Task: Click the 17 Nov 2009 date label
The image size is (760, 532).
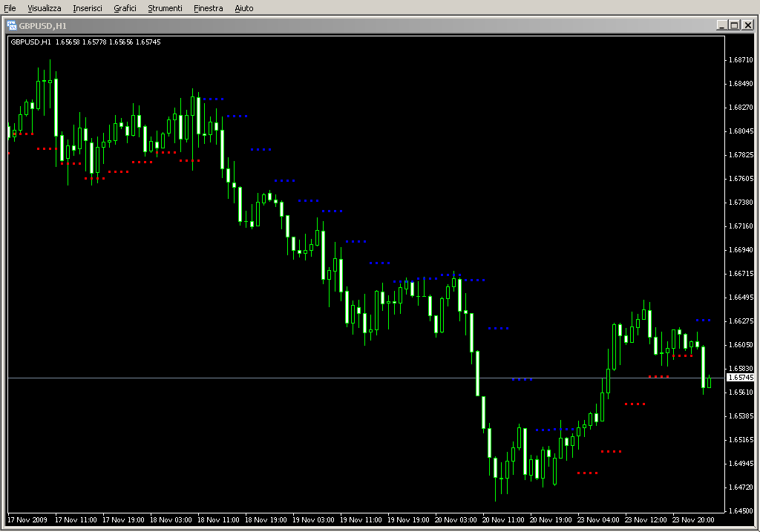Action: click(29, 519)
